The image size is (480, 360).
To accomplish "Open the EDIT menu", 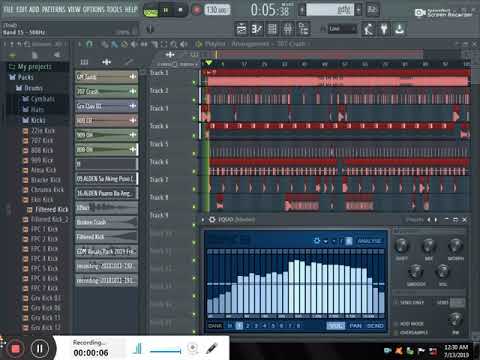I will click(21, 9).
